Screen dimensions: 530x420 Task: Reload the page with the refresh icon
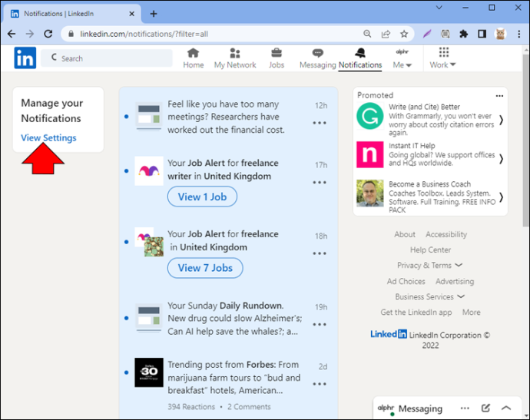(x=48, y=34)
